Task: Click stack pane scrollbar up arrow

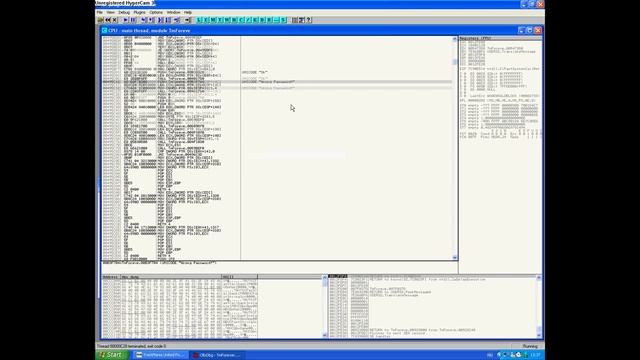Action: pyautogui.click(x=539, y=278)
